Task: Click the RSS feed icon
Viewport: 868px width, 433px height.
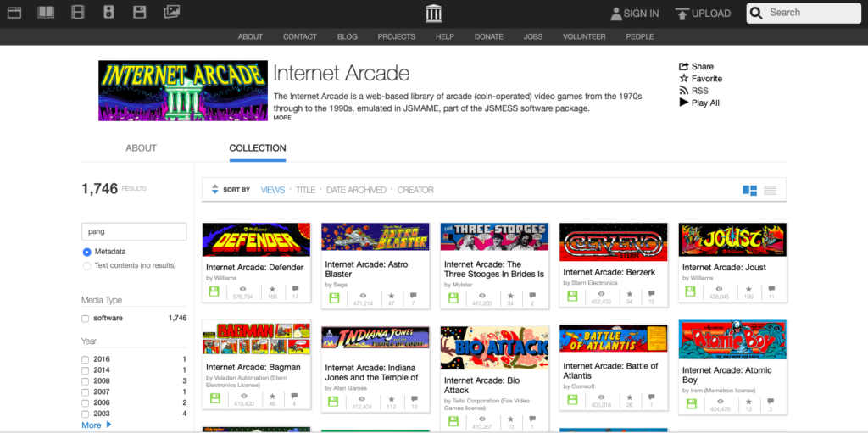Action: [x=684, y=91]
